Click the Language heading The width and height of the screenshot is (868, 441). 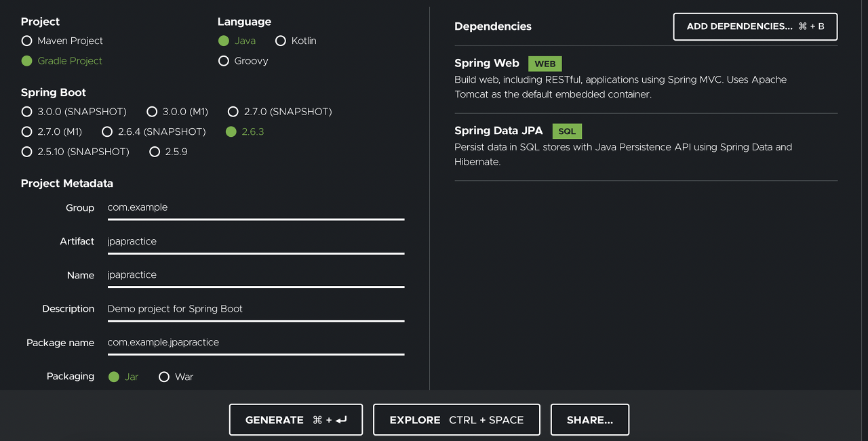tap(244, 22)
